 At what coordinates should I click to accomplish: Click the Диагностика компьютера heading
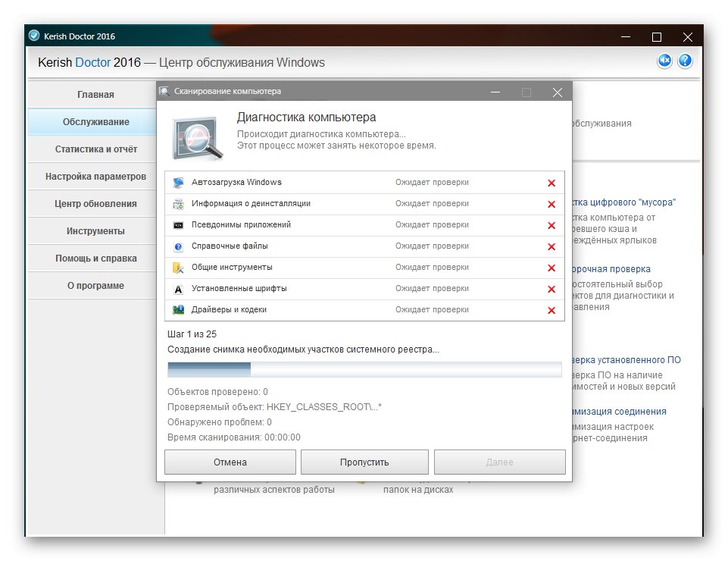[307, 117]
